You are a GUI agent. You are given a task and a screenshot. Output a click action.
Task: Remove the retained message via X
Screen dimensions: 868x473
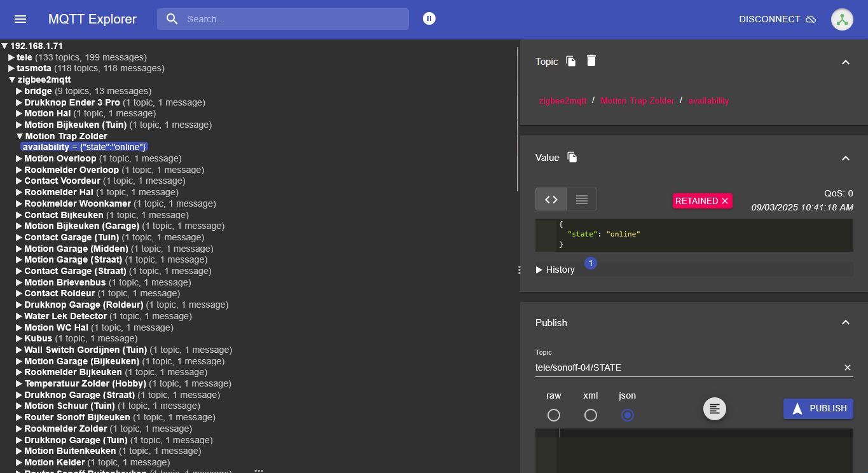click(x=724, y=201)
